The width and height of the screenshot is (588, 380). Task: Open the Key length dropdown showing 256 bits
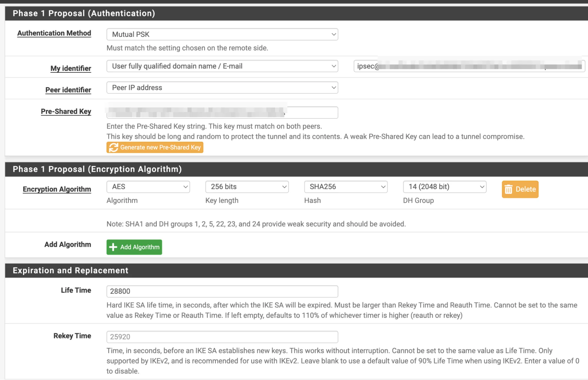(247, 186)
